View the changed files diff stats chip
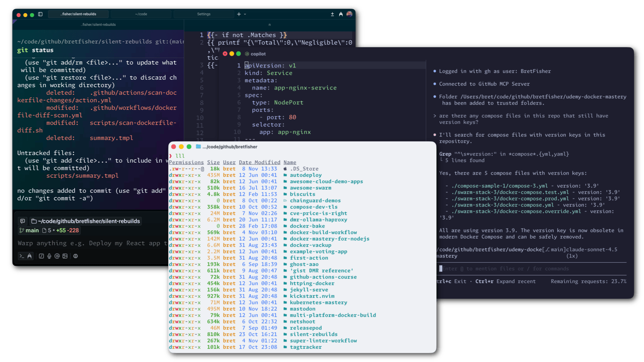 pos(61,231)
